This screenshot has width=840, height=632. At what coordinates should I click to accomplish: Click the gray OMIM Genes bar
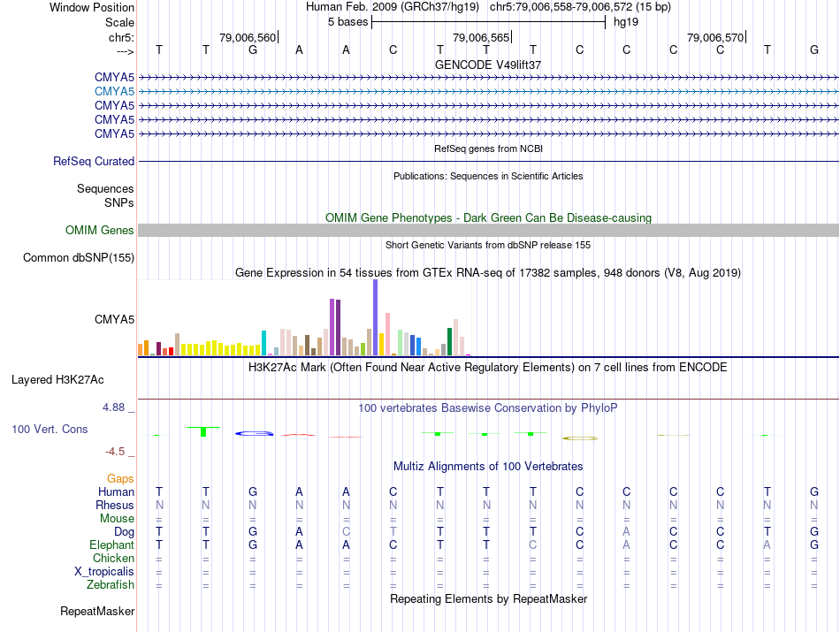coord(488,230)
